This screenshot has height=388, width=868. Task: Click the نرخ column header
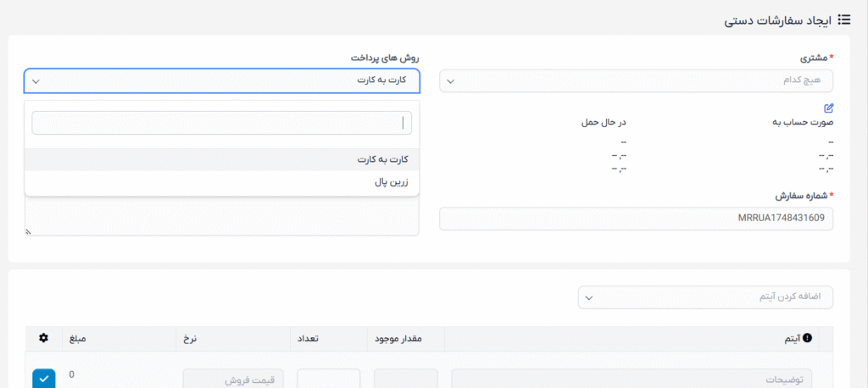tap(192, 338)
